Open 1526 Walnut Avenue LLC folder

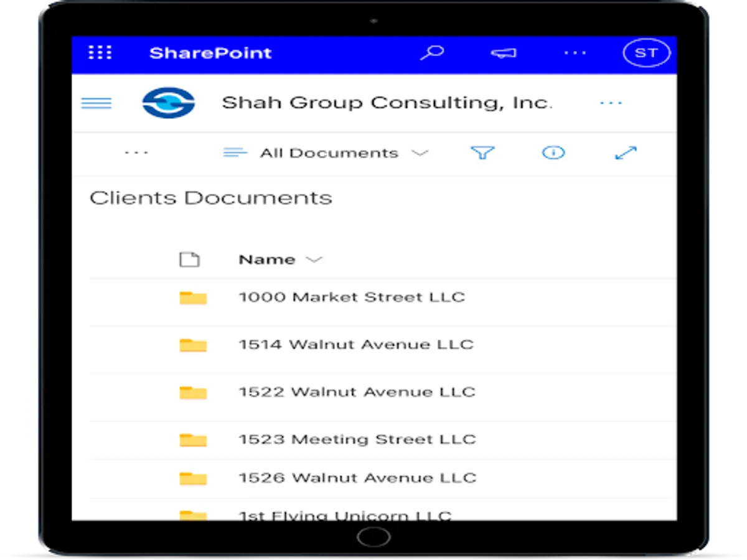click(x=357, y=478)
